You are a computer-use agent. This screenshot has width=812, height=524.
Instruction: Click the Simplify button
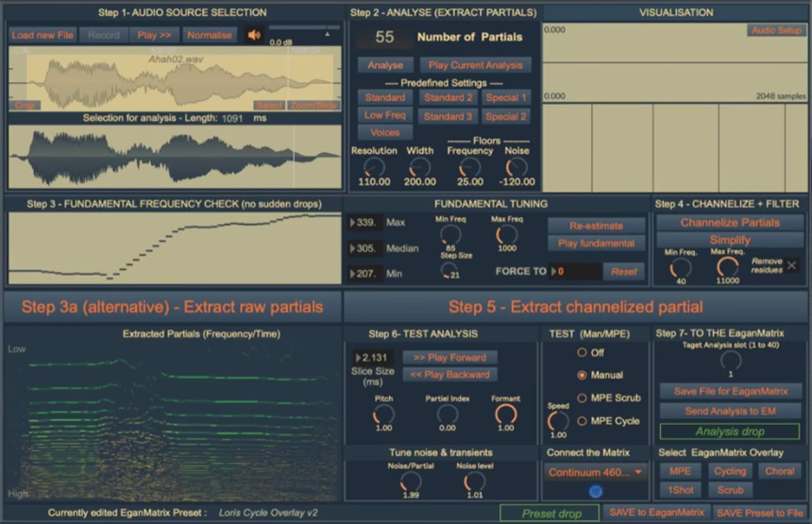pyautogui.click(x=730, y=240)
